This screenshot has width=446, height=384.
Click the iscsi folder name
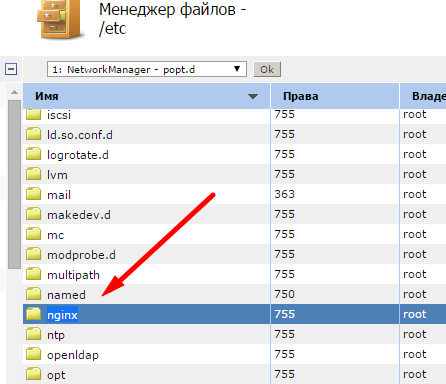pos(59,115)
